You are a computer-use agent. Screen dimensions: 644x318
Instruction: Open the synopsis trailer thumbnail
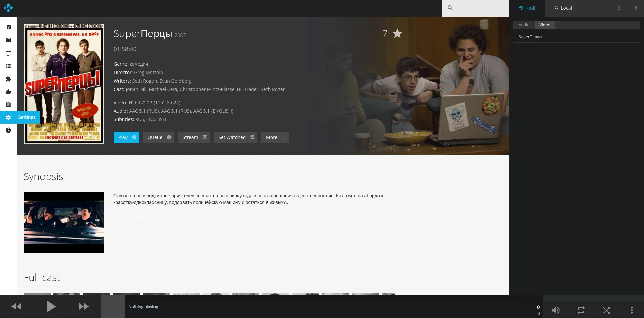click(64, 222)
